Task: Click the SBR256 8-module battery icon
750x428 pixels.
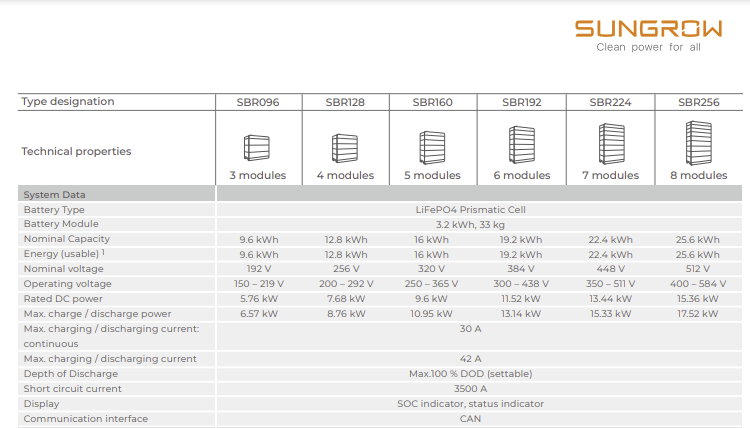Action: [x=699, y=143]
